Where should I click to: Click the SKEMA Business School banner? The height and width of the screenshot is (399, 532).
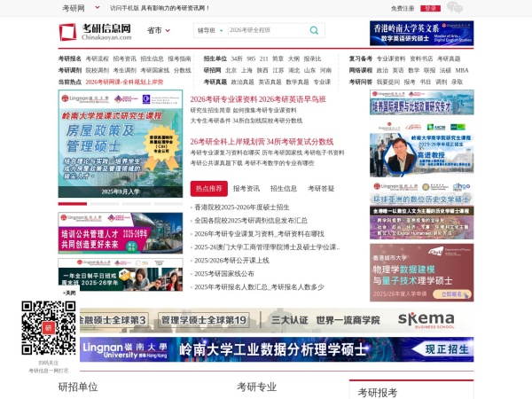pos(277,320)
